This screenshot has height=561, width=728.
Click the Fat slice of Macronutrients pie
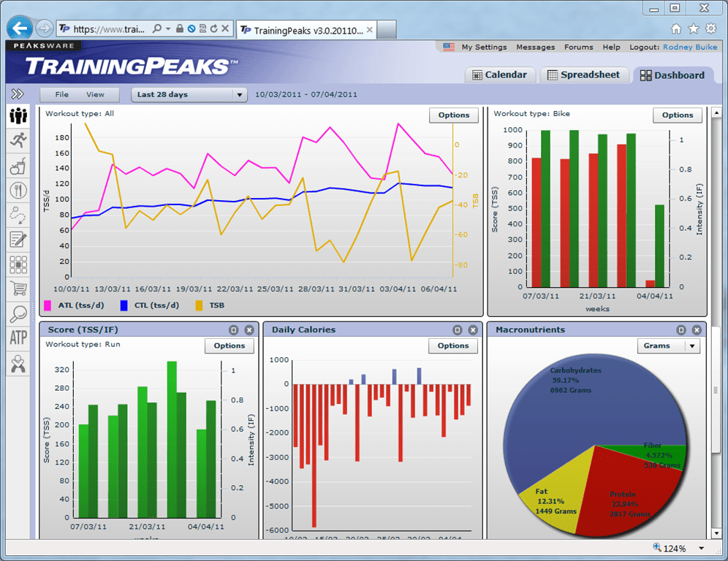557,492
